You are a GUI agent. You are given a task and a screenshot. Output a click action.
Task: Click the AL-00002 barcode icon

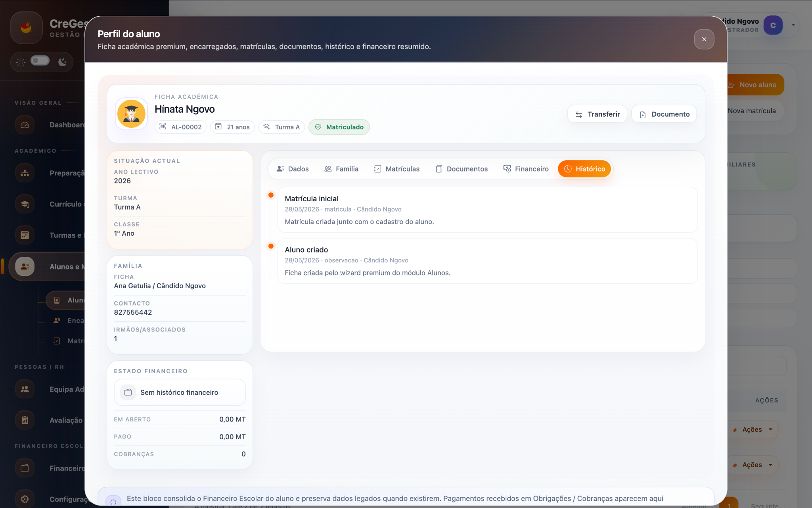163,127
